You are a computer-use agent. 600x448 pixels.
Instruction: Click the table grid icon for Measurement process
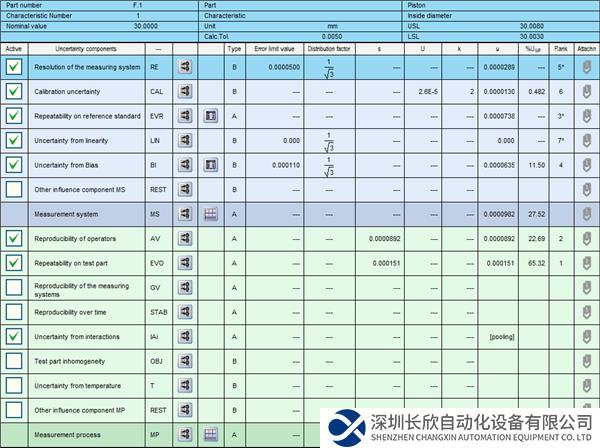[x=210, y=434]
